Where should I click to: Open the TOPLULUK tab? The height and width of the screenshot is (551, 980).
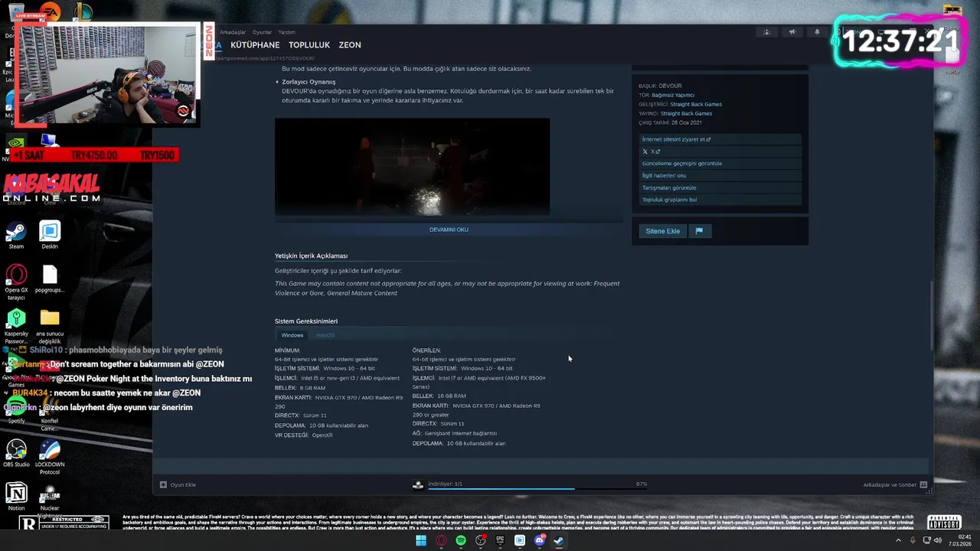click(309, 45)
